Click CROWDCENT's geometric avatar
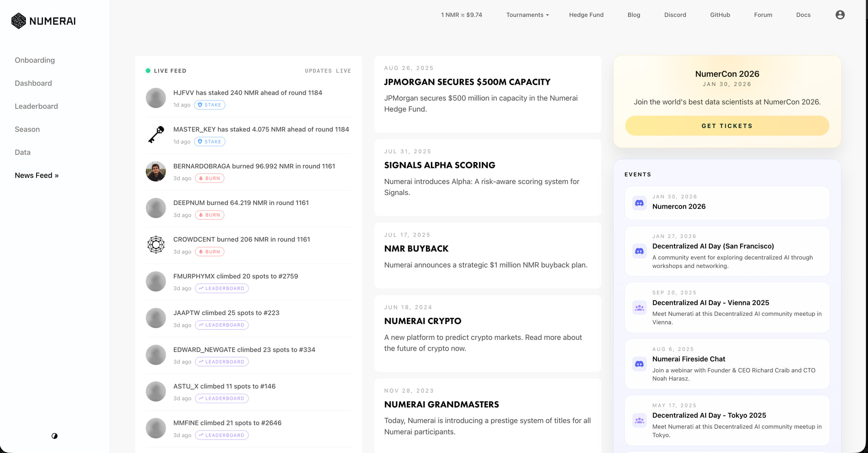 tap(156, 245)
